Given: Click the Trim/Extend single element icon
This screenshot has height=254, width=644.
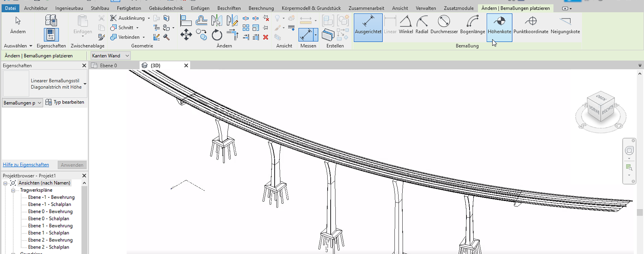Looking at the screenshot, I should pyautogui.click(x=246, y=37).
